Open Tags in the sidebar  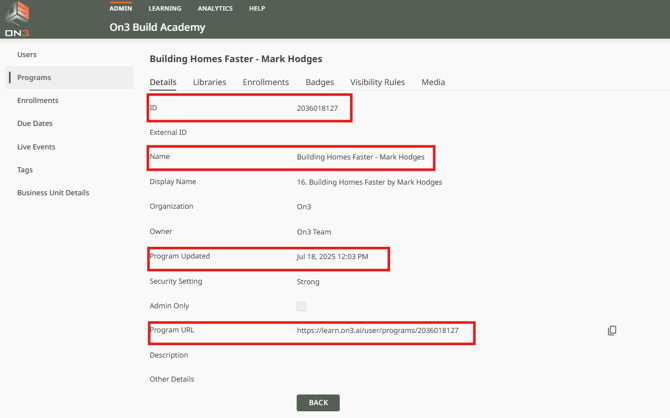(25, 170)
